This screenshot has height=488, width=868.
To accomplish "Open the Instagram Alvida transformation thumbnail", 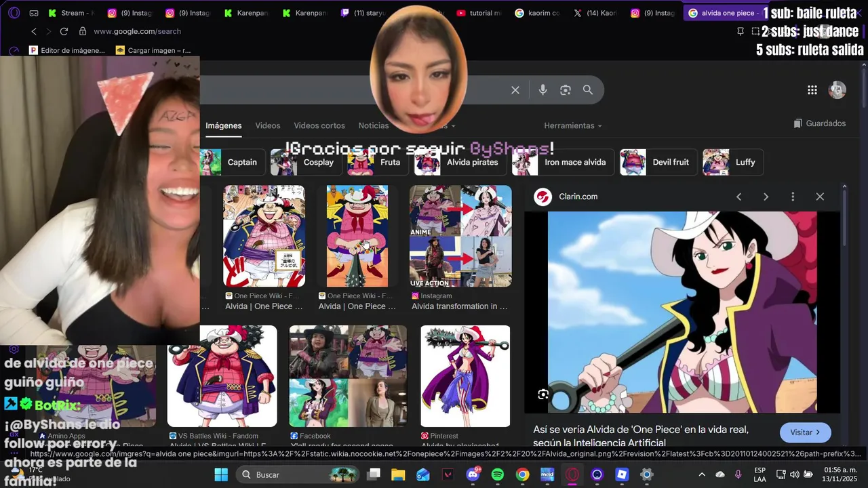I will [x=460, y=236].
